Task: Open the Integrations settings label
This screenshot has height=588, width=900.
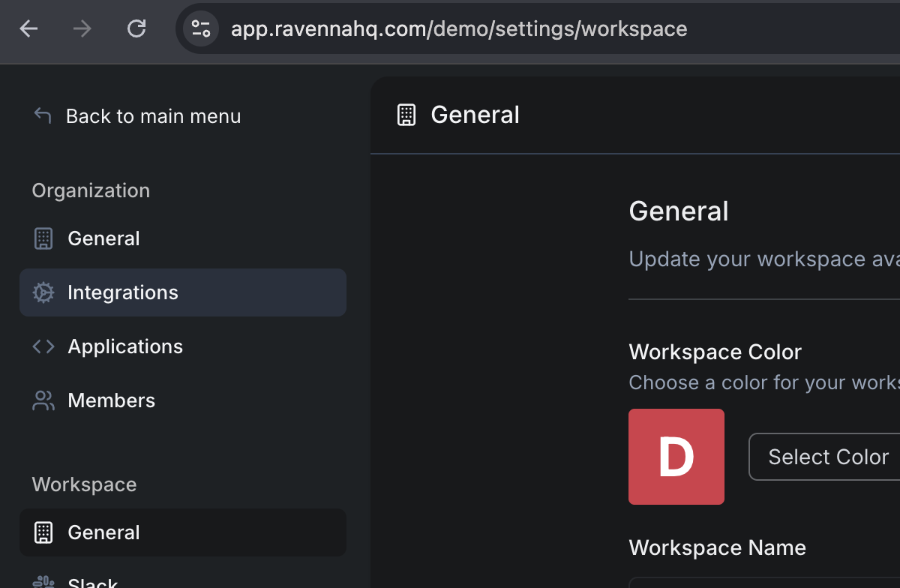Action: click(x=123, y=292)
